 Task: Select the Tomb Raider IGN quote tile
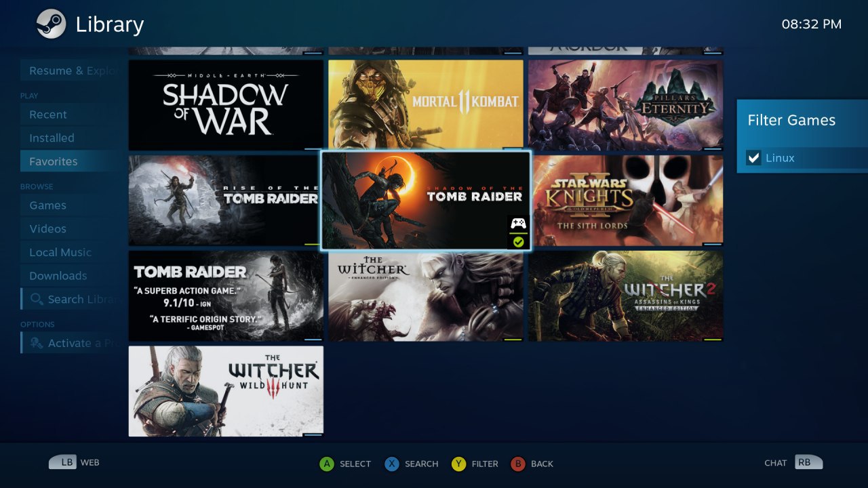click(226, 296)
